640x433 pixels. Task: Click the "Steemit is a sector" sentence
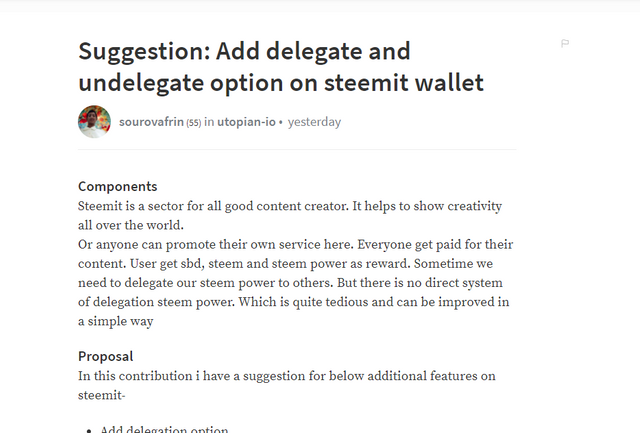pyautogui.click(x=200, y=206)
